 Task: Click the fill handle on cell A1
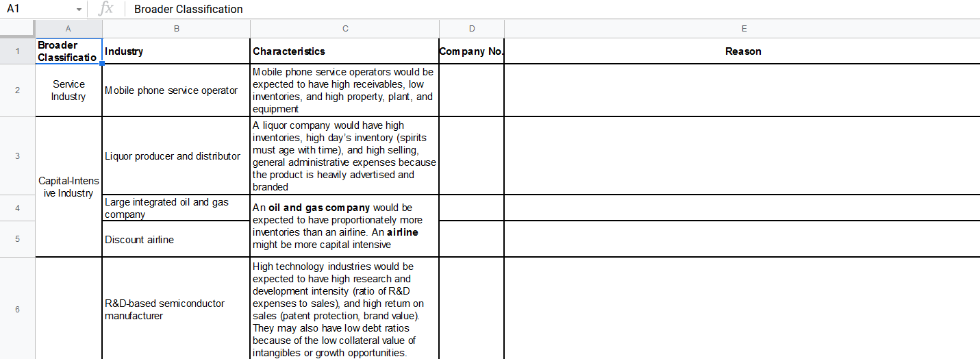click(x=102, y=64)
